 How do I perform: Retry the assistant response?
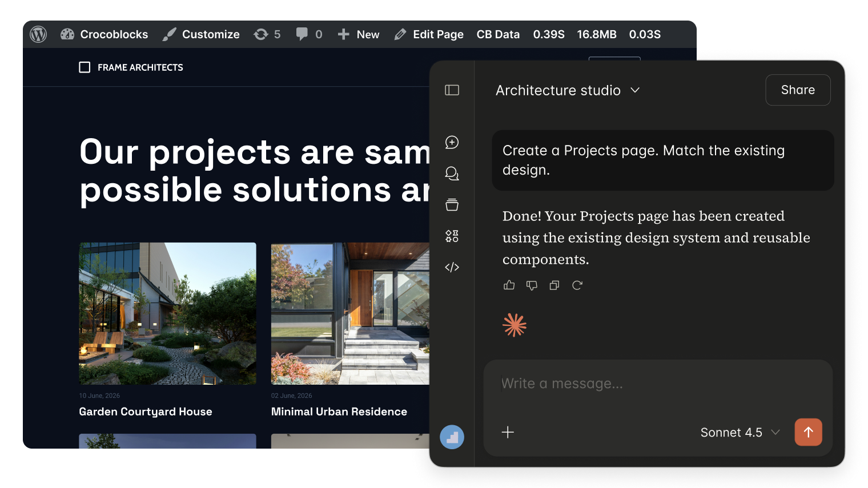click(x=577, y=285)
